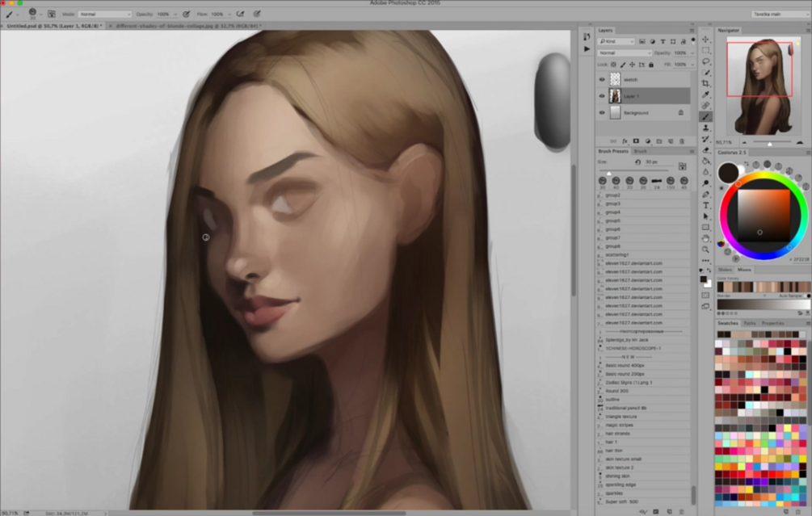The width and height of the screenshot is (812, 516).
Task: Select the Lasso tool
Action: [x=706, y=61]
